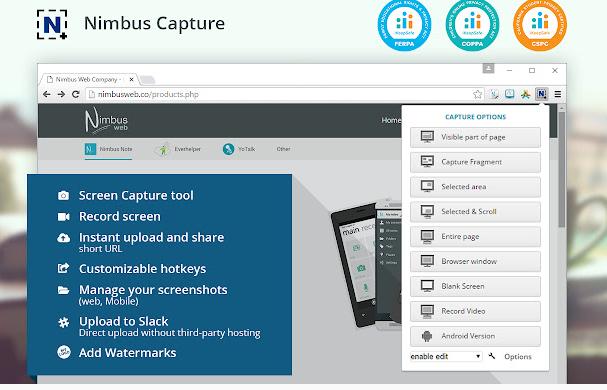This screenshot has height=390, width=607.
Task: Open the YoTalk product tab
Action: click(239, 149)
